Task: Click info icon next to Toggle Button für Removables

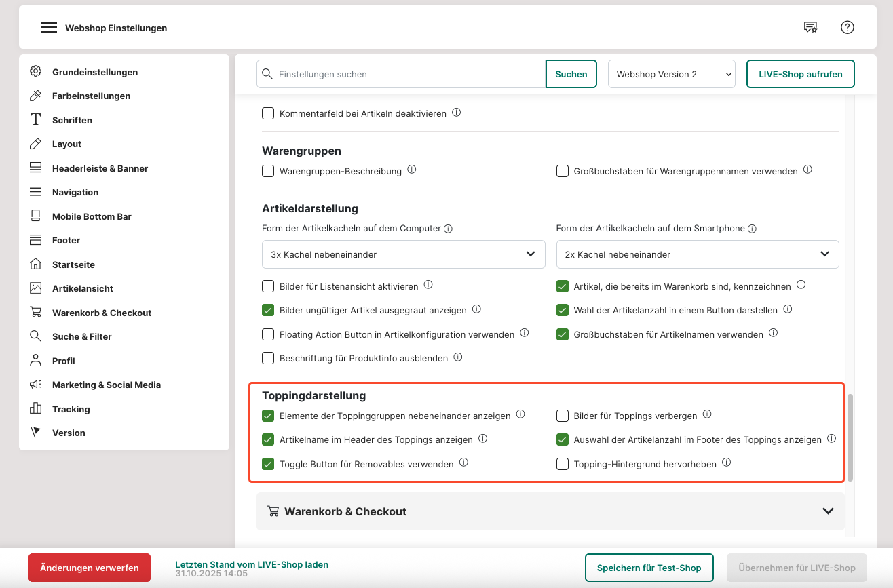Action: (463, 463)
